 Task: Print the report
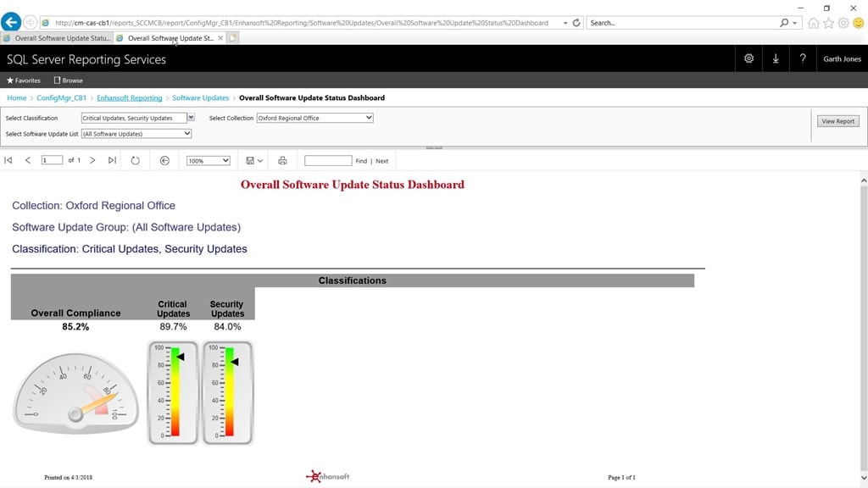pyautogui.click(x=282, y=160)
